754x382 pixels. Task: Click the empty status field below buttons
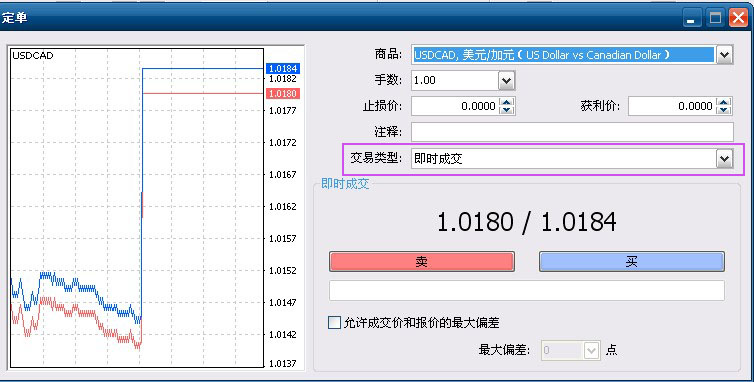527,291
